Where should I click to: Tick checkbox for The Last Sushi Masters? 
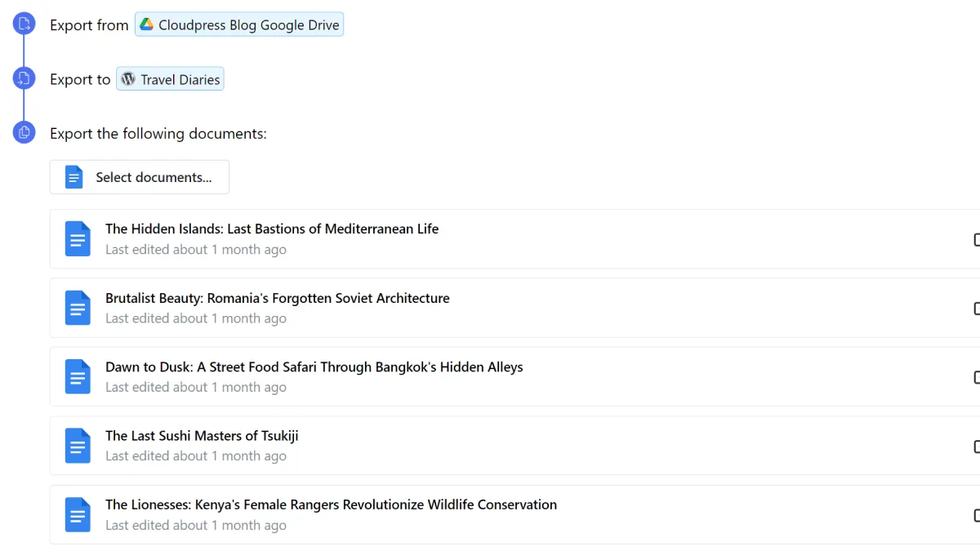pyautogui.click(x=978, y=447)
